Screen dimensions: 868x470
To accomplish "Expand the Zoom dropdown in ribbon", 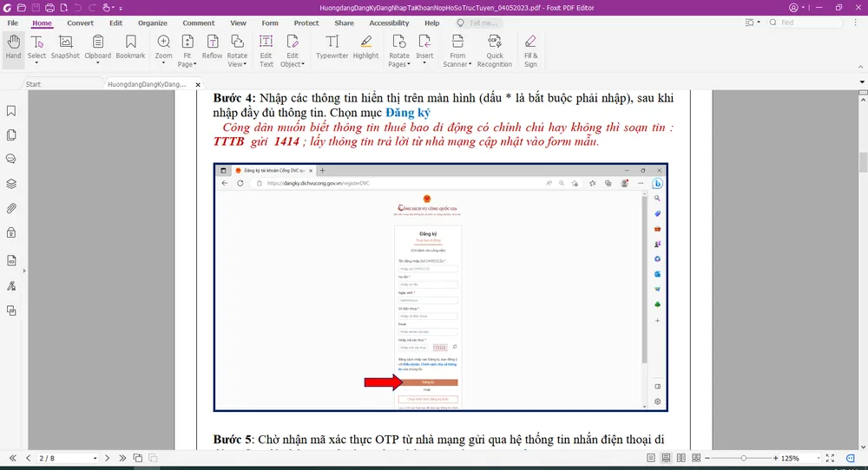I will [x=163, y=63].
